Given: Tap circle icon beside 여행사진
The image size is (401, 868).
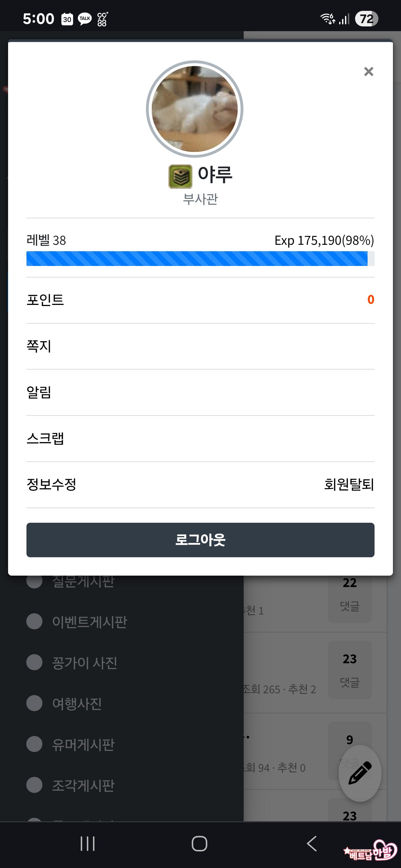Looking at the screenshot, I should point(35,703).
